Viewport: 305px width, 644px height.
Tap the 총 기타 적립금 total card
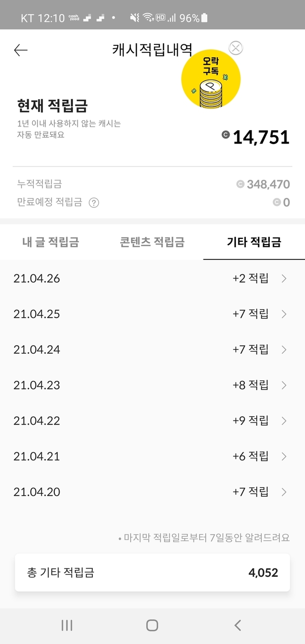[152, 572]
